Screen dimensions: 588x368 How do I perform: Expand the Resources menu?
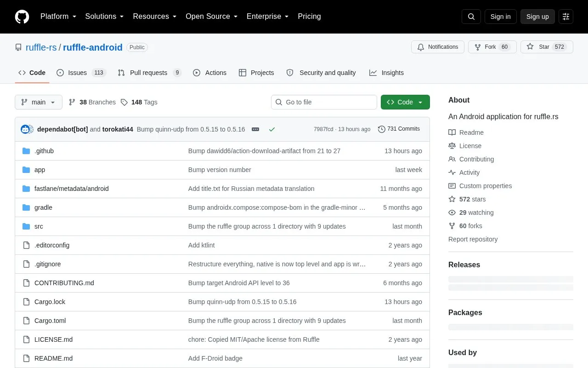pyautogui.click(x=155, y=17)
